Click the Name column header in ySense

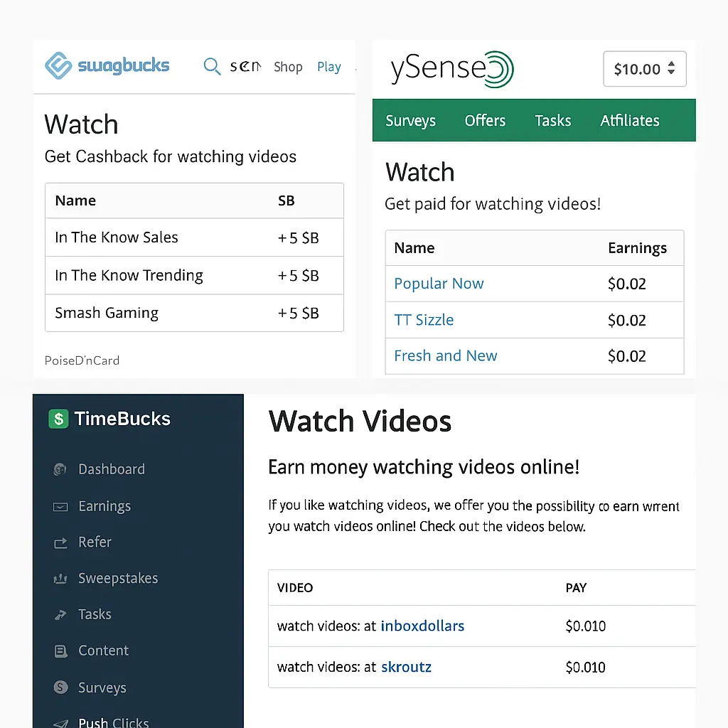[x=414, y=248]
